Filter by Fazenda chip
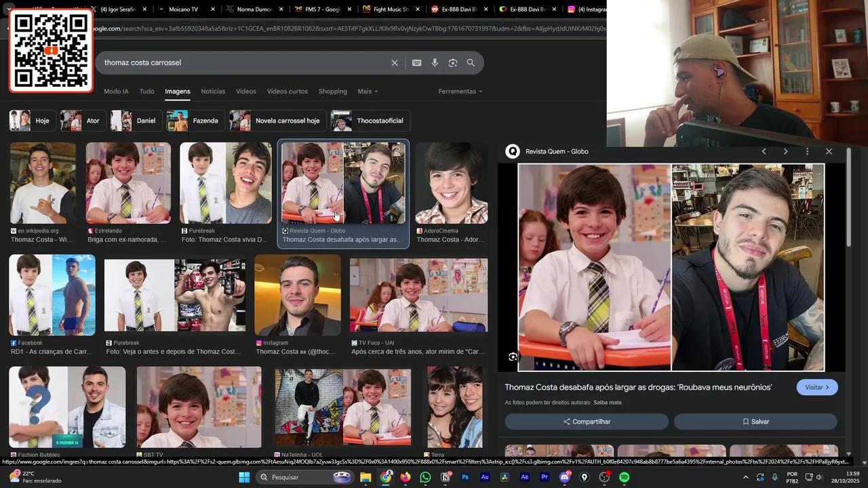Viewport: 868px width, 488px height. coord(195,121)
